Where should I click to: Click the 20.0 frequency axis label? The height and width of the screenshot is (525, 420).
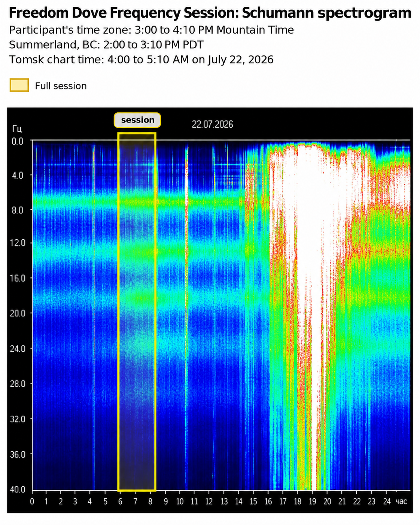tap(17, 313)
